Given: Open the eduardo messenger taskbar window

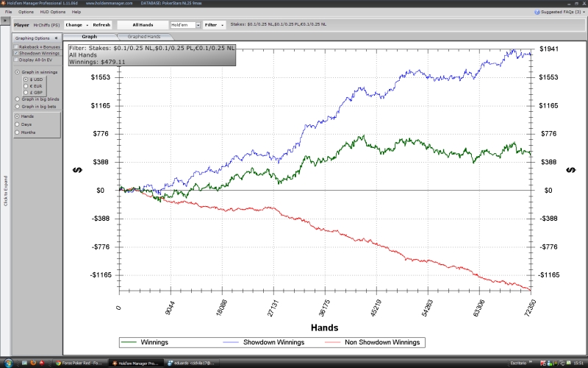Looking at the screenshot, I should pyautogui.click(x=192, y=363).
